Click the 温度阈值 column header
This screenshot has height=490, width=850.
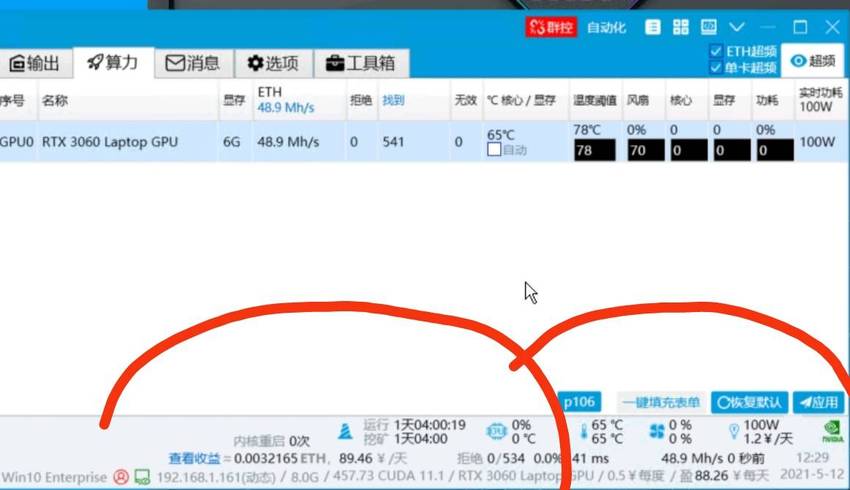click(595, 100)
